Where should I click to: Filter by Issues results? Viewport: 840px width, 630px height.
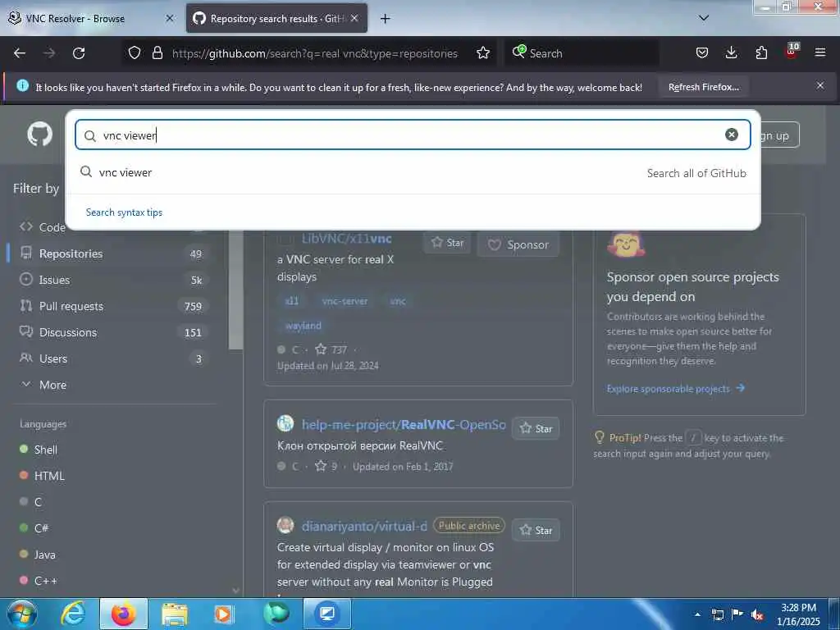[x=112, y=280]
